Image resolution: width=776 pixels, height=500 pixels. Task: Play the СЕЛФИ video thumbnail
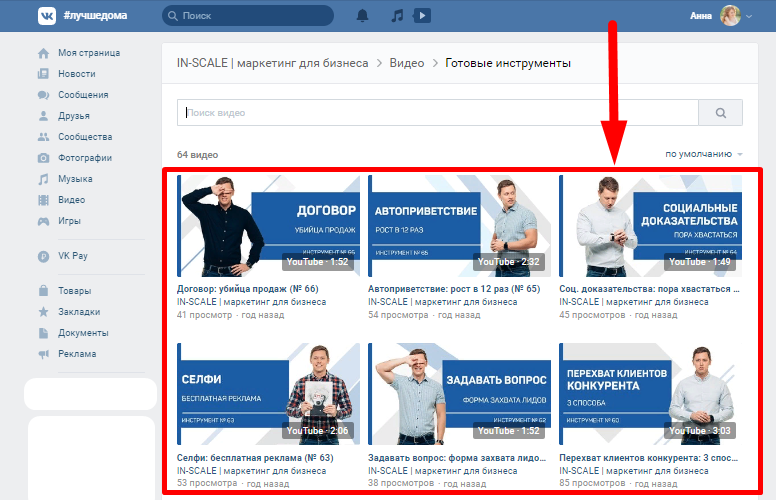268,394
